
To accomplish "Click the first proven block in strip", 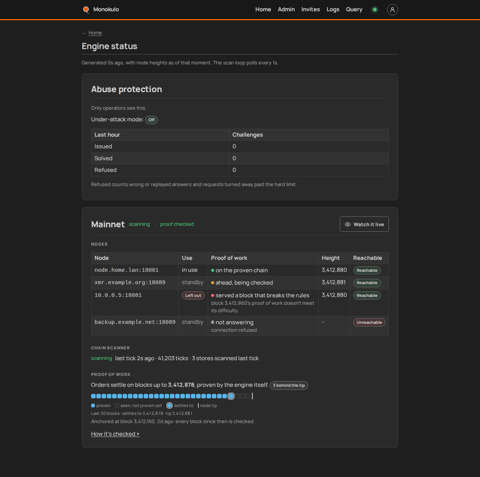I will pos(93,396).
